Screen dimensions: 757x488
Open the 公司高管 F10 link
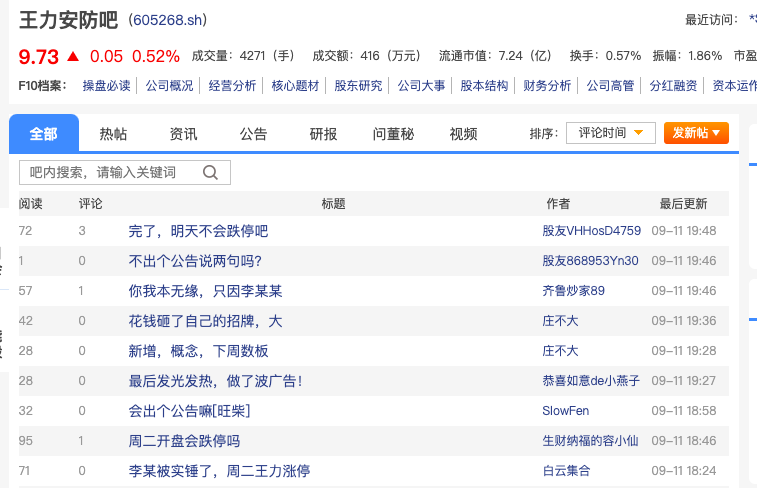tap(610, 86)
